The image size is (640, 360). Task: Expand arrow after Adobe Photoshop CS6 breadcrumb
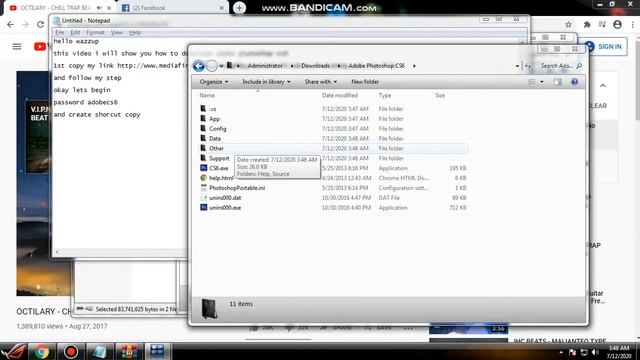click(x=414, y=66)
